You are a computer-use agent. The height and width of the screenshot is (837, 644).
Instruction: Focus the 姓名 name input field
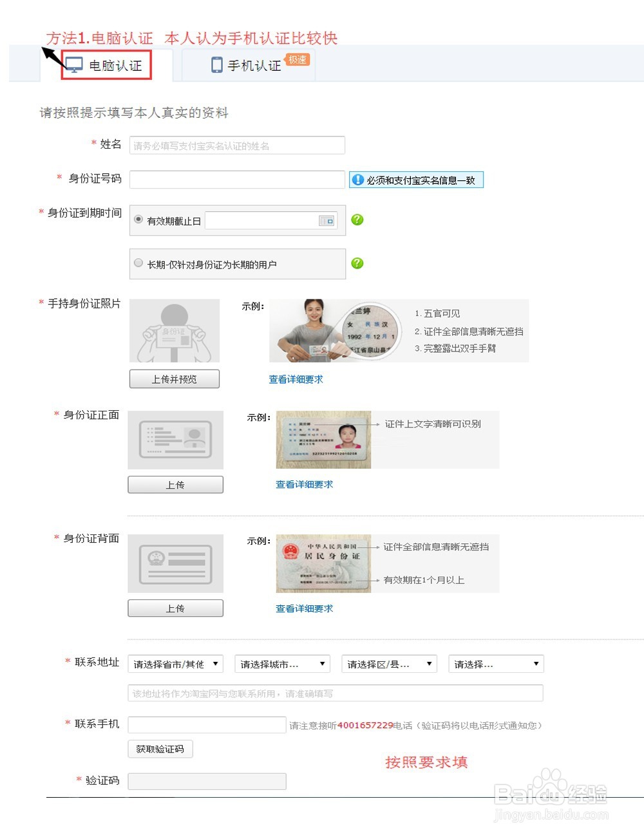click(x=237, y=146)
